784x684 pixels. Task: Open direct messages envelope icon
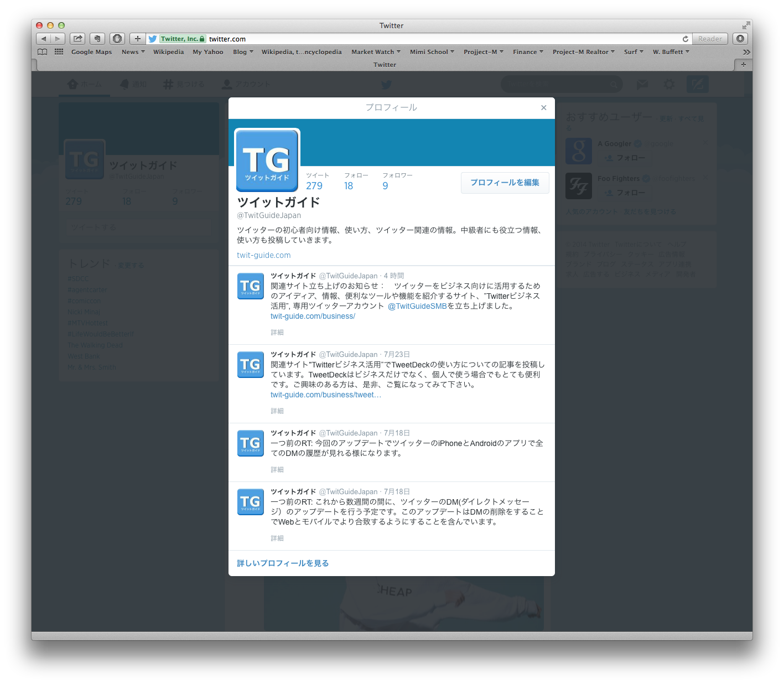[642, 85]
